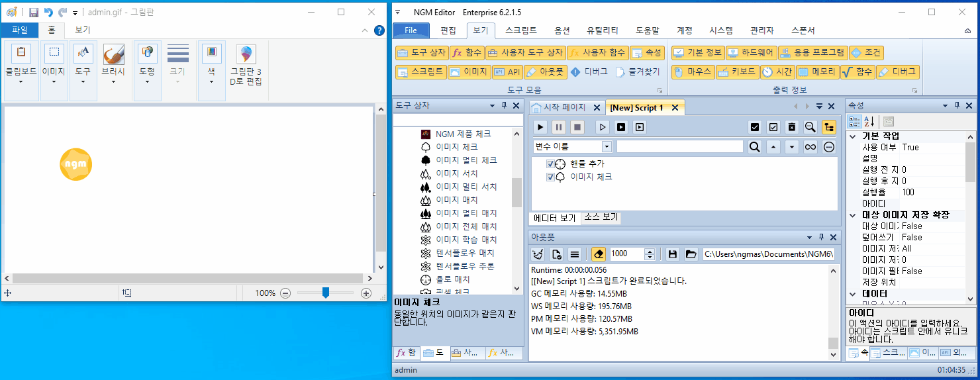980x380 pixels.
Task: Collapse the 기본 작업 property group
Action: [853, 136]
